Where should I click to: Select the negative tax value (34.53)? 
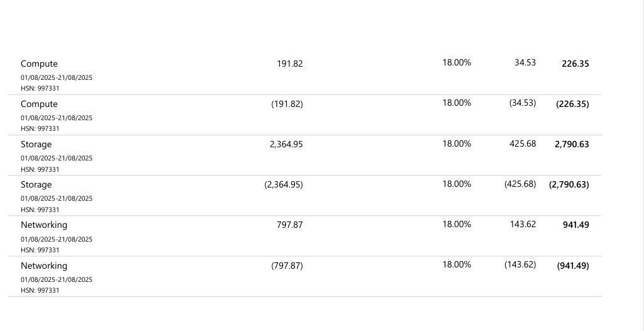pos(523,103)
